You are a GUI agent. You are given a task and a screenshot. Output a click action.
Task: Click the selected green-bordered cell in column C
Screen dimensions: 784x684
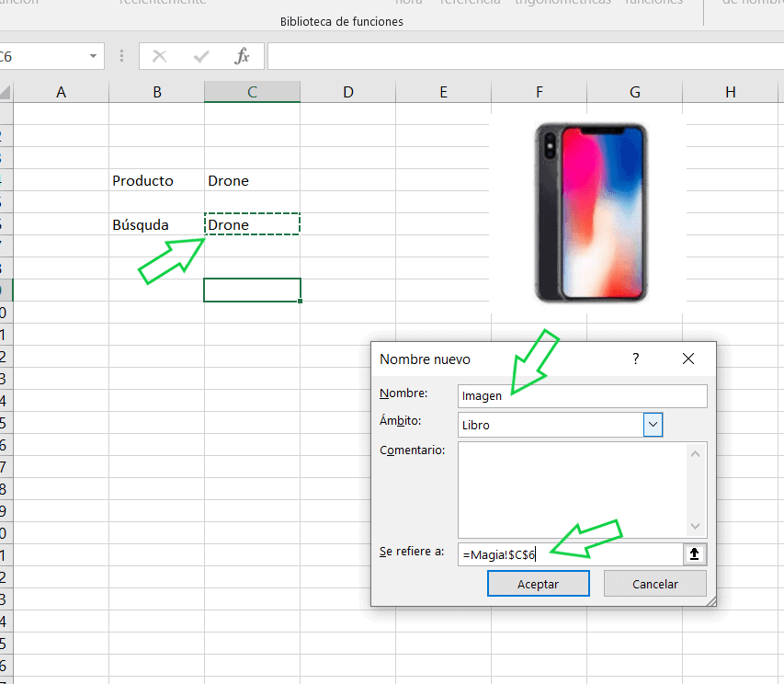click(252, 290)
